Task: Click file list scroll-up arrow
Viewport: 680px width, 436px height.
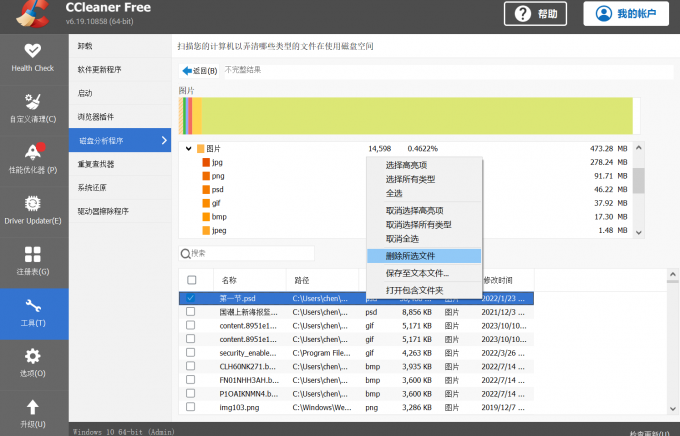Action: tap(673, 275)
